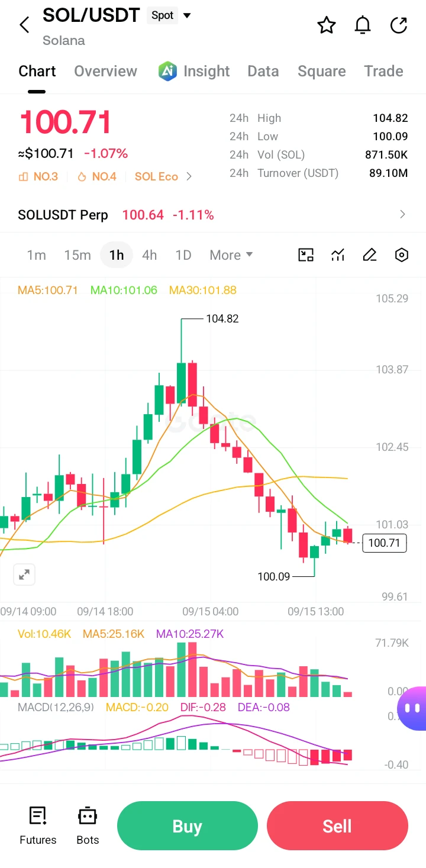Tap the share icon

399,25
